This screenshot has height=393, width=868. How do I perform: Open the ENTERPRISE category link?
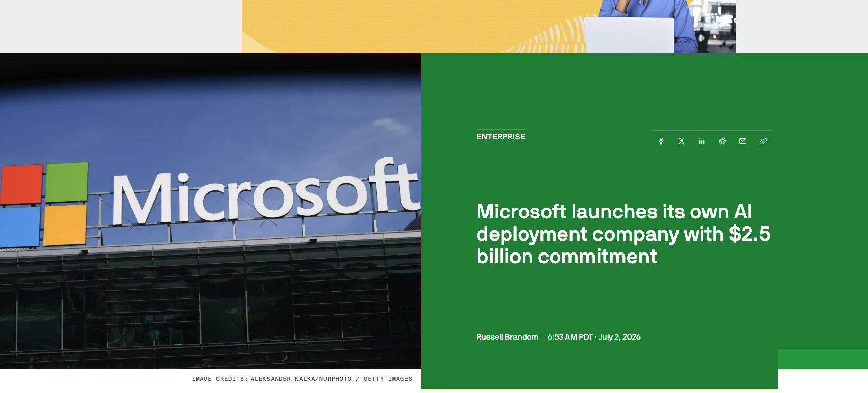tap(501, 137)
